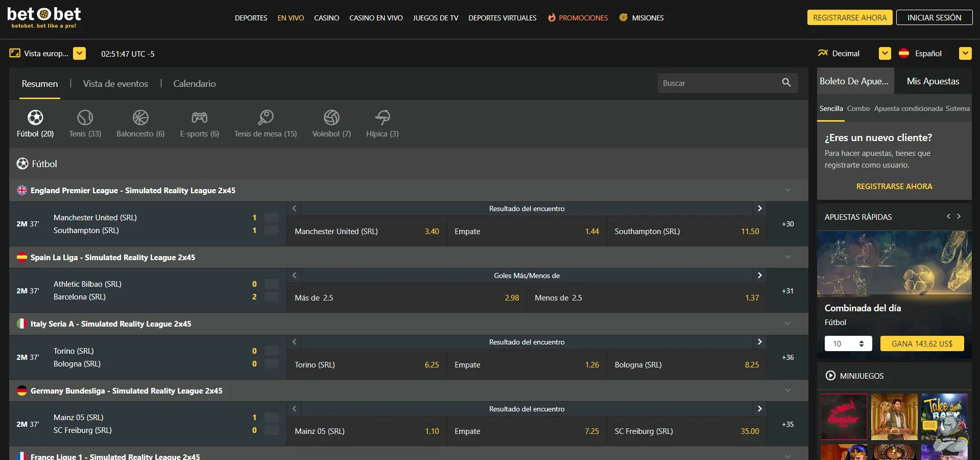The image size is (980, 460).
Task: Collapse Spain La Liga section
Action: coord(787,257)
